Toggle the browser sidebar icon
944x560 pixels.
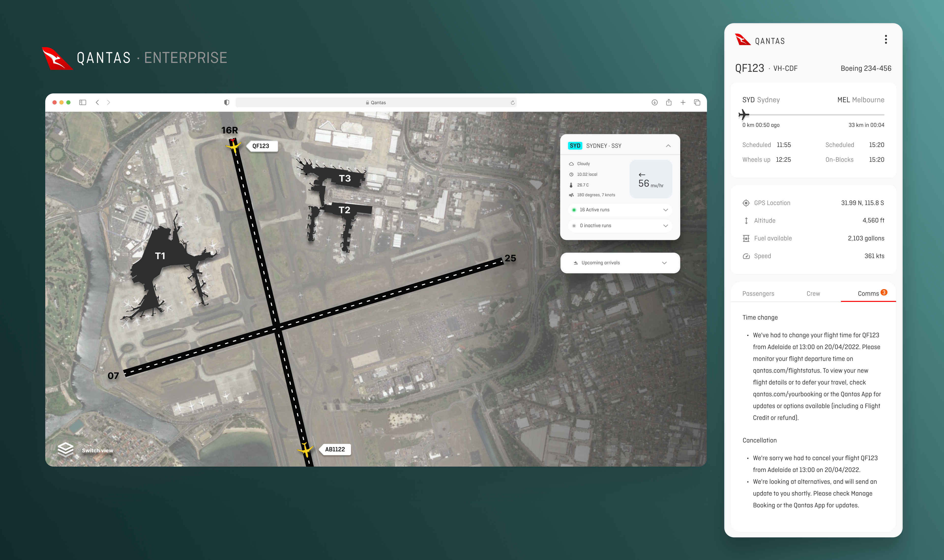(83, 102)
